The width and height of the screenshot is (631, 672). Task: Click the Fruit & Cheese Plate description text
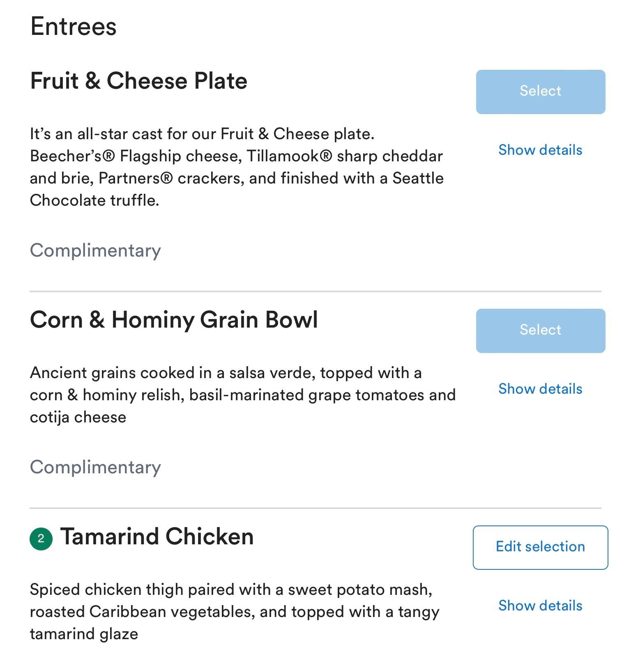coord(236,167)
